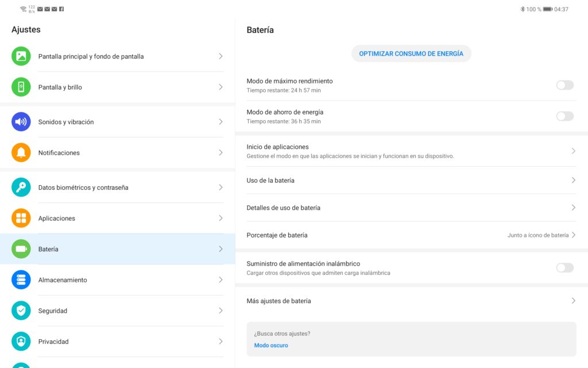Open Más ajustes de batería chevron
Screen dimensions: 588x368
coord(573,301)
